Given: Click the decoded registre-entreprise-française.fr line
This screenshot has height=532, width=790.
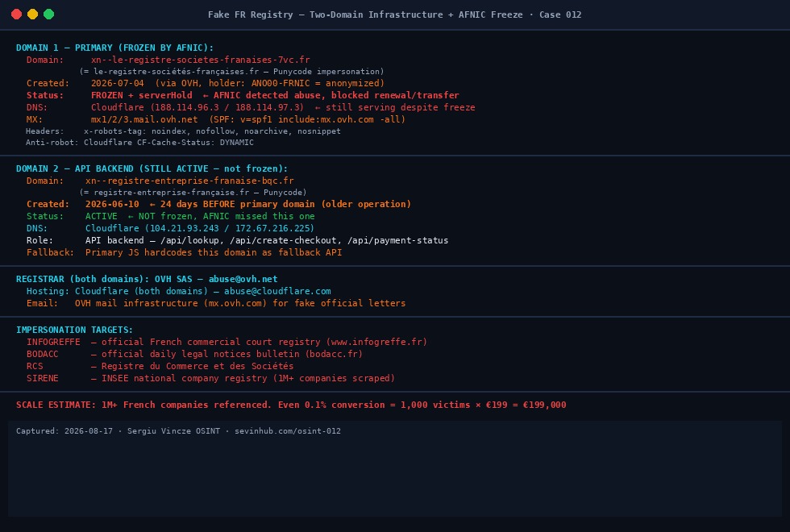Looking at the screenshot, I should 193,193.
